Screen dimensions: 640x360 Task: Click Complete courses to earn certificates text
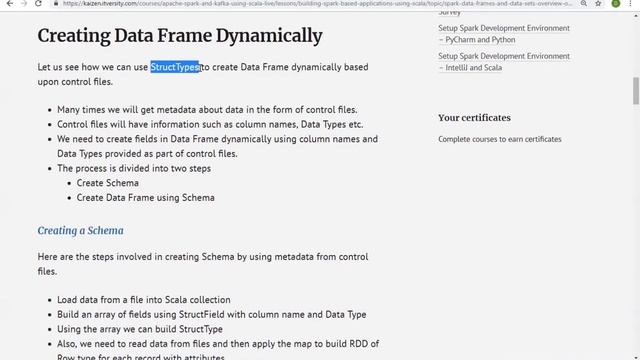(500, 139)
